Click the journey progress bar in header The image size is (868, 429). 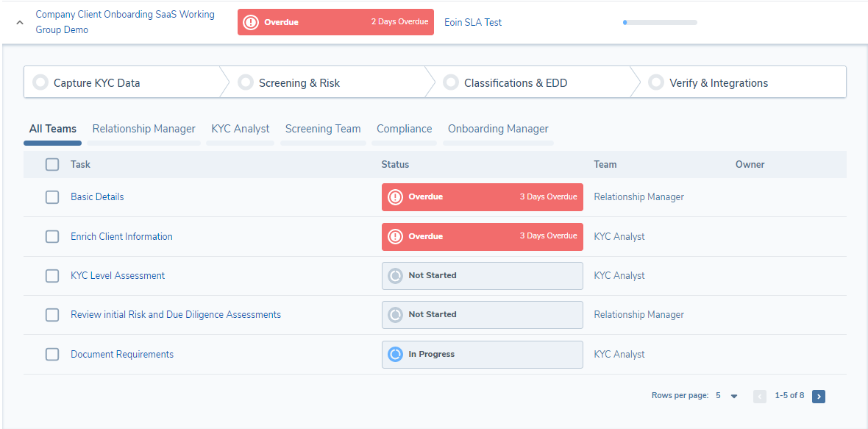coord(660,23)
